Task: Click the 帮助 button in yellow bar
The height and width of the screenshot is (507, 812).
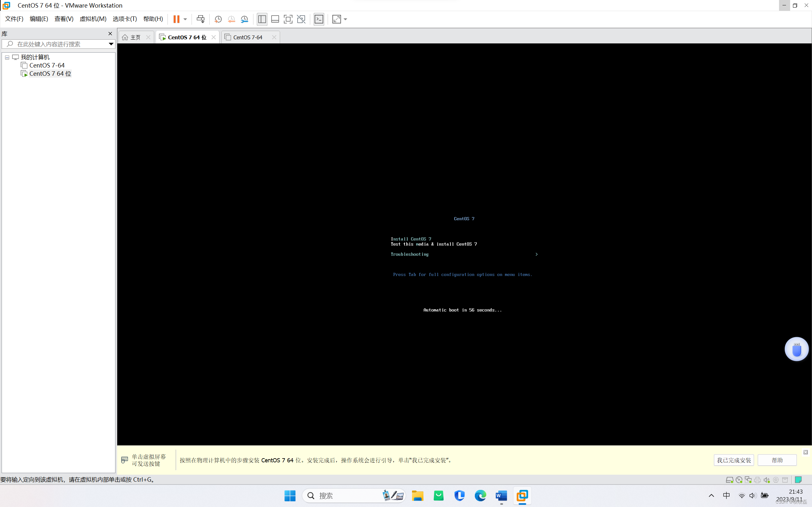Action: (x=777, y=460)
